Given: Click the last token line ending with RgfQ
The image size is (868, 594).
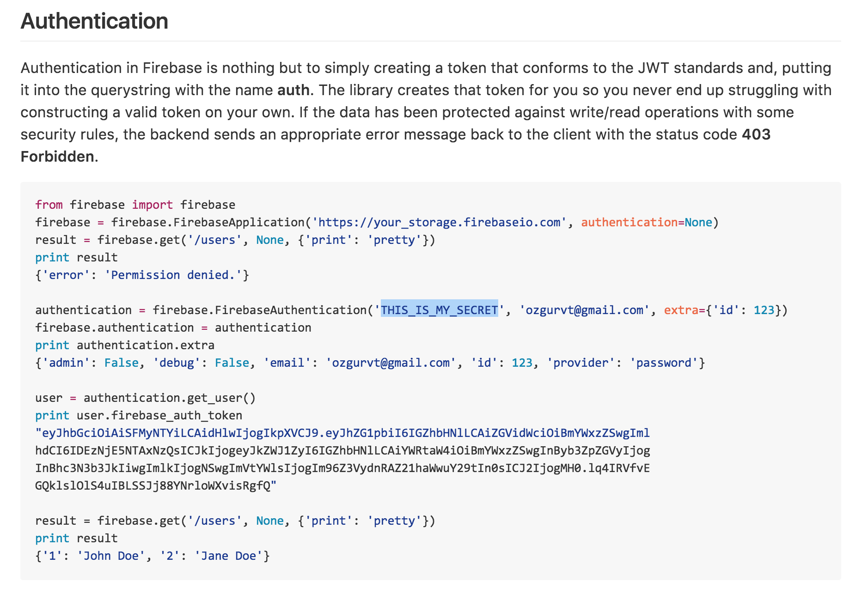Looking at the screenshot, I should pyautogui.click(x=156, y=486).
